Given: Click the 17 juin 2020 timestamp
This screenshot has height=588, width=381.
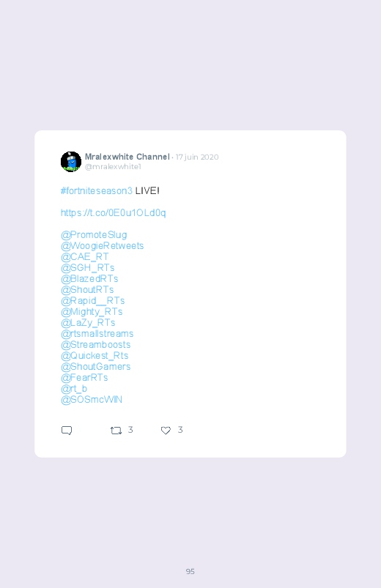Looking at the screenshot, I should point(197,157).
